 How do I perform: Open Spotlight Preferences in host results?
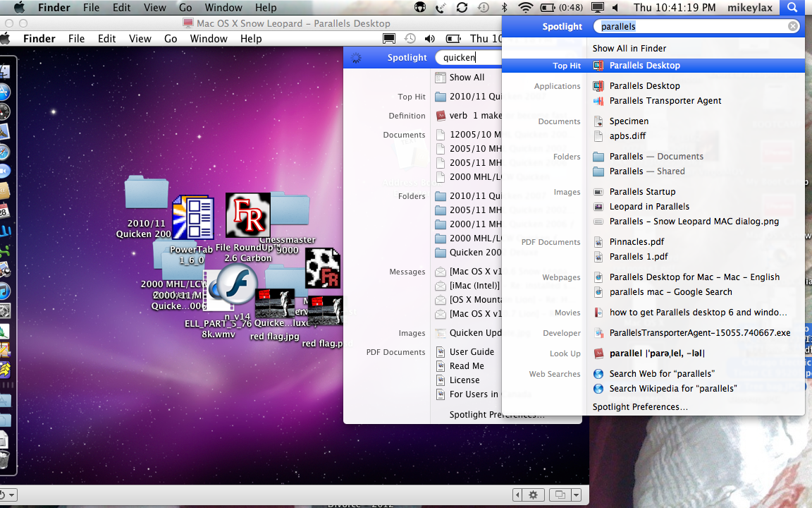pos(640,407)
